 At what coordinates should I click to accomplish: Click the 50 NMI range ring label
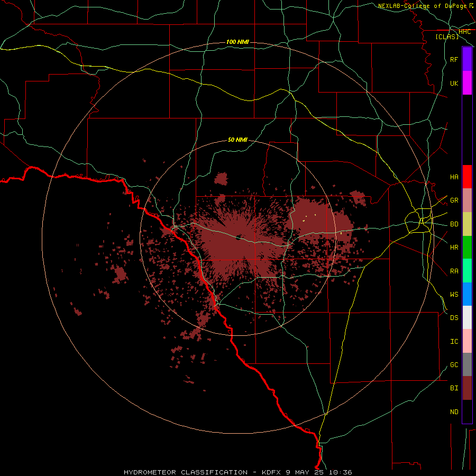[237, 140]
